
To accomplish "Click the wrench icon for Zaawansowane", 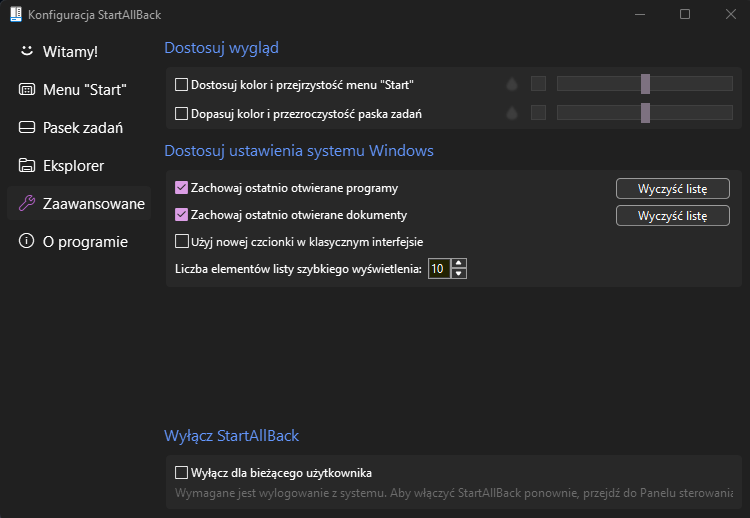I will [27, 203].
